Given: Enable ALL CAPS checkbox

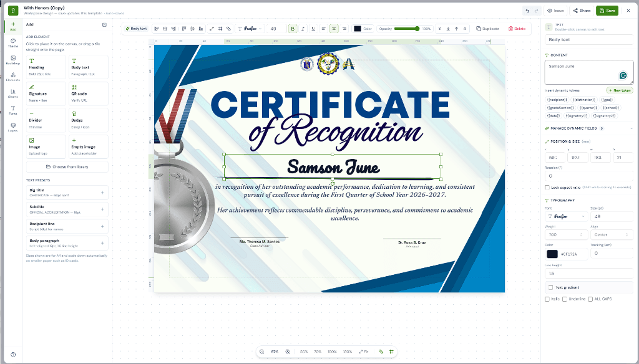Looking at the screenshot, I should (590, 299).
